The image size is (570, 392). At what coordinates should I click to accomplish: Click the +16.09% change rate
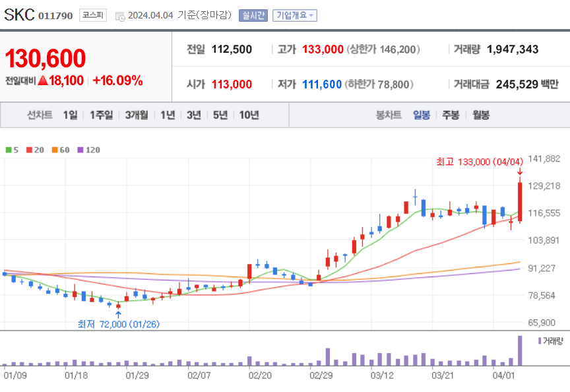(x=118, y=81)
